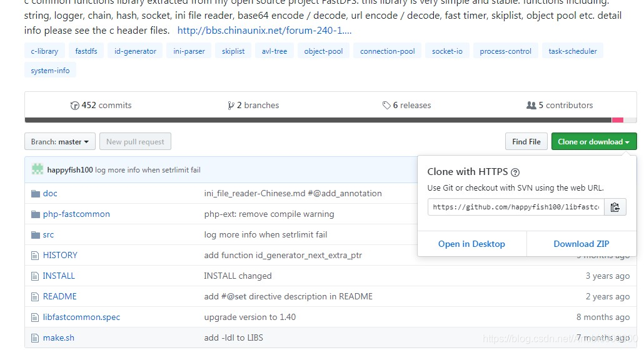
Task: Select the ini-parser topic tag
Action: tap(189, 51)
